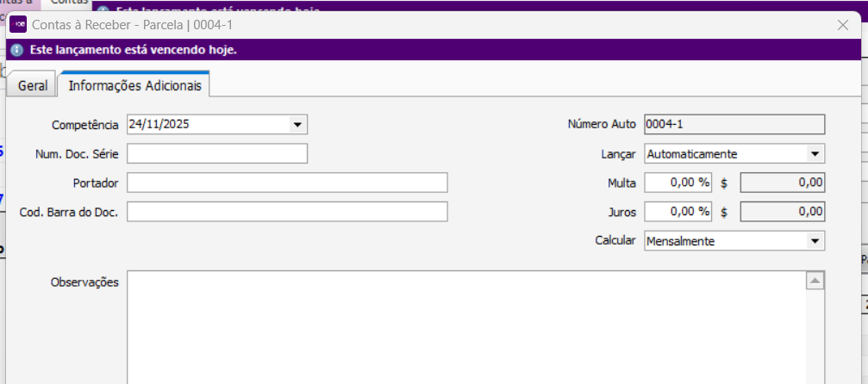Expand the Lançar dropdown
The image size is (868, 384).
tap(815, 154)
